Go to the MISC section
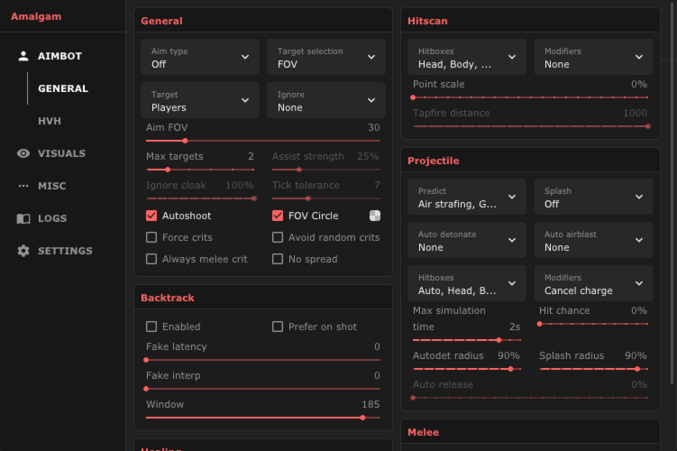677x451 pixels. click(52, 186)
